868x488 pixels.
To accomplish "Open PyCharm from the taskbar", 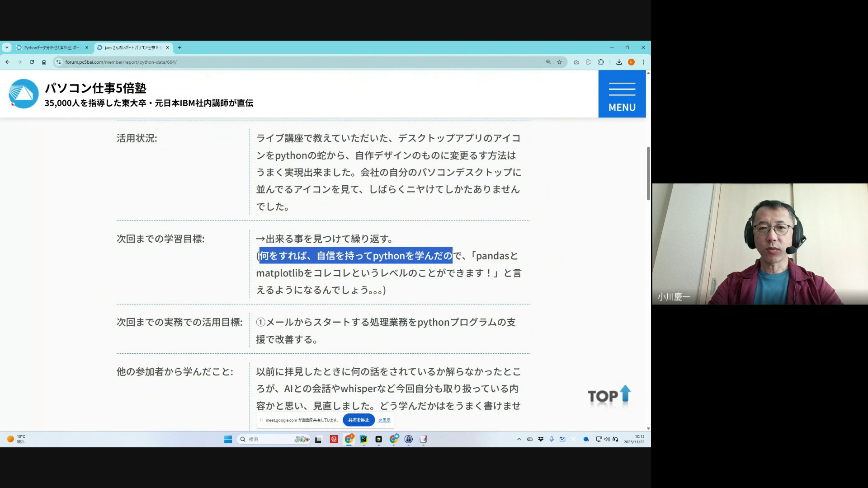I will pos(363,439).
